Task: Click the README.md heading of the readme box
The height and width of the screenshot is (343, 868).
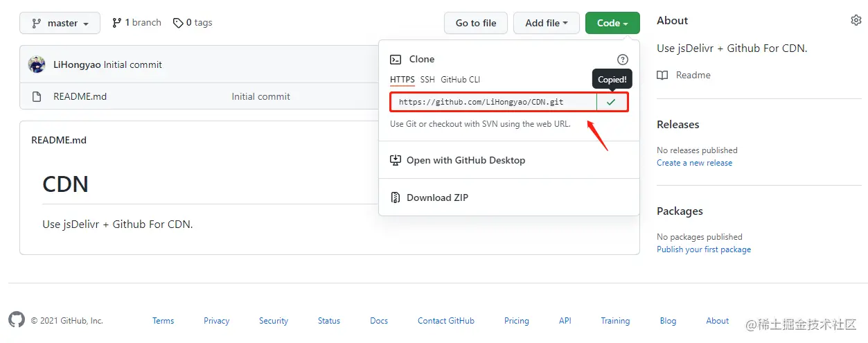Action: click(59, 140)
